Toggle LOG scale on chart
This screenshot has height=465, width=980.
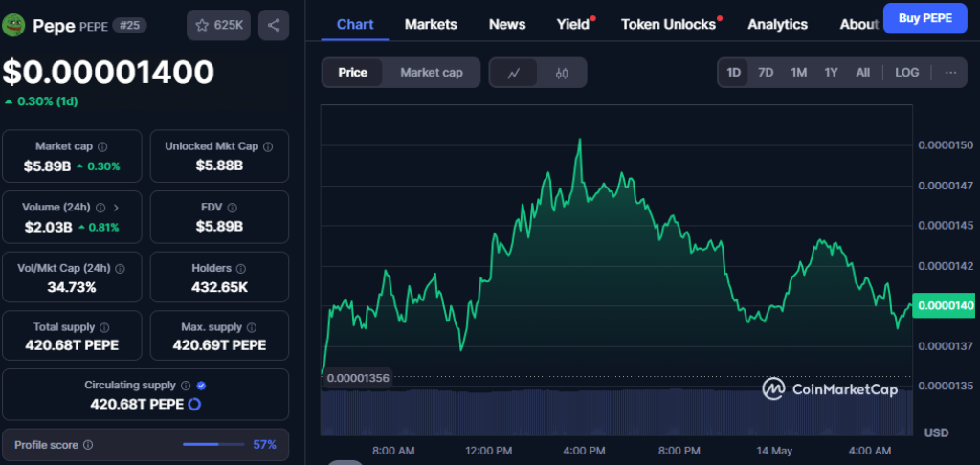pyautogui.click(x=907, y=73)
